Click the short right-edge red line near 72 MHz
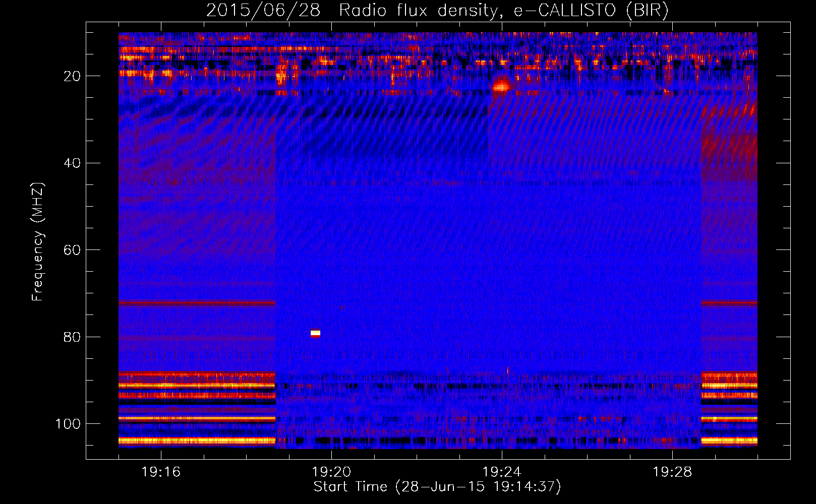The image size is (816, 504). (x=729, y=303)
